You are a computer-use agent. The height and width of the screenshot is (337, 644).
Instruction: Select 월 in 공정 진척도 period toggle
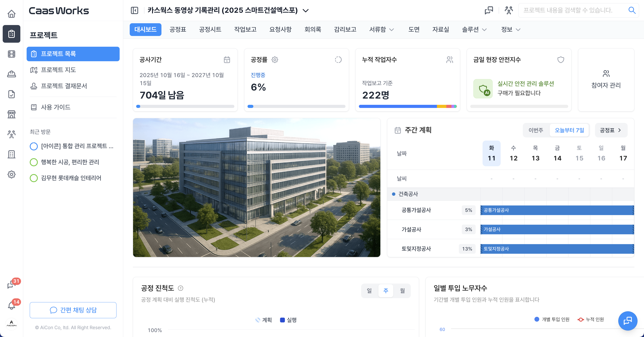pyautogui.click(x=402, y=291)
